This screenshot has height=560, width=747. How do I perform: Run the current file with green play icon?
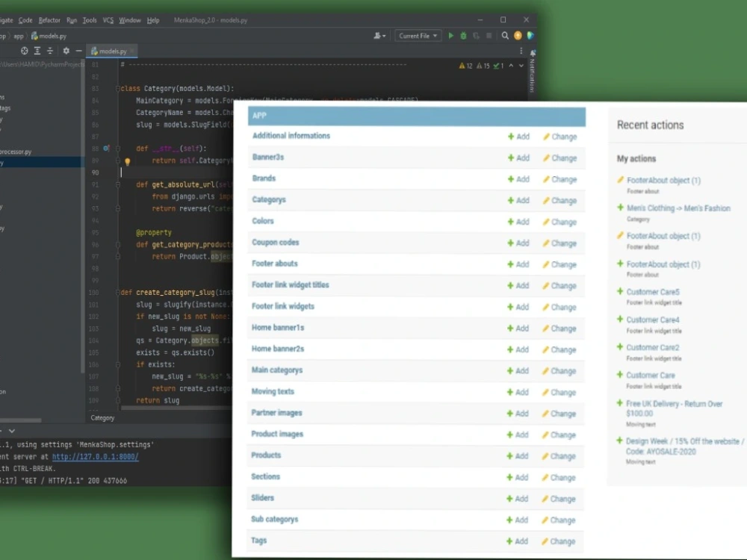tap(450, 36)
